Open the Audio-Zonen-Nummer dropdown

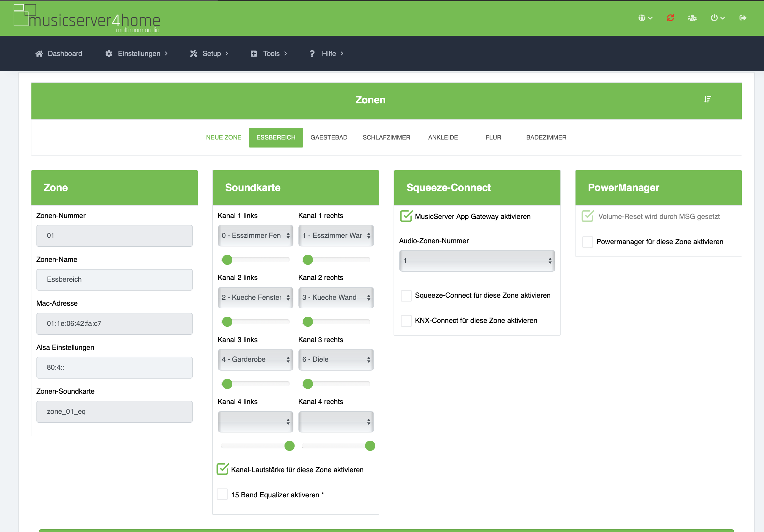point(477,261)
